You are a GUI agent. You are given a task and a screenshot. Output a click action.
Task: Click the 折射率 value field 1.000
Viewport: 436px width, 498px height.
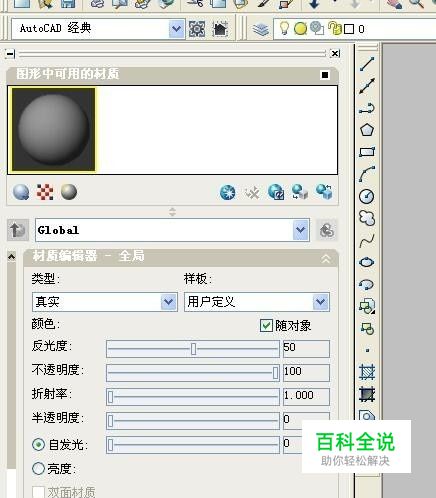tap(306, 397)
